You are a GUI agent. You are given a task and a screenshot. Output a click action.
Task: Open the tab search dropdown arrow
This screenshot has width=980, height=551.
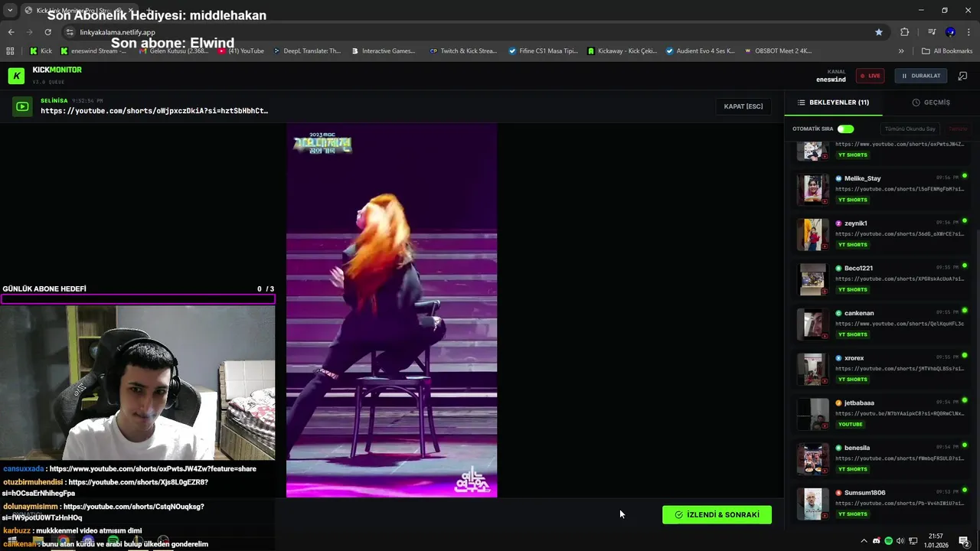point(10,10)
